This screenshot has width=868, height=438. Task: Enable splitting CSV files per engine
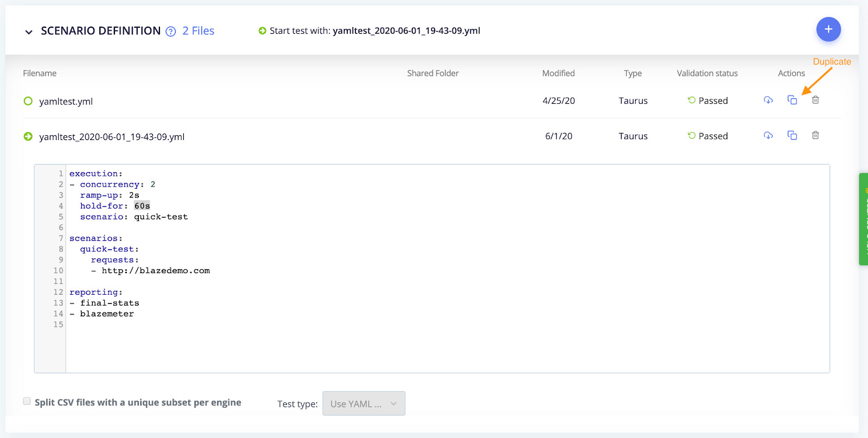(x=27, y=401)
